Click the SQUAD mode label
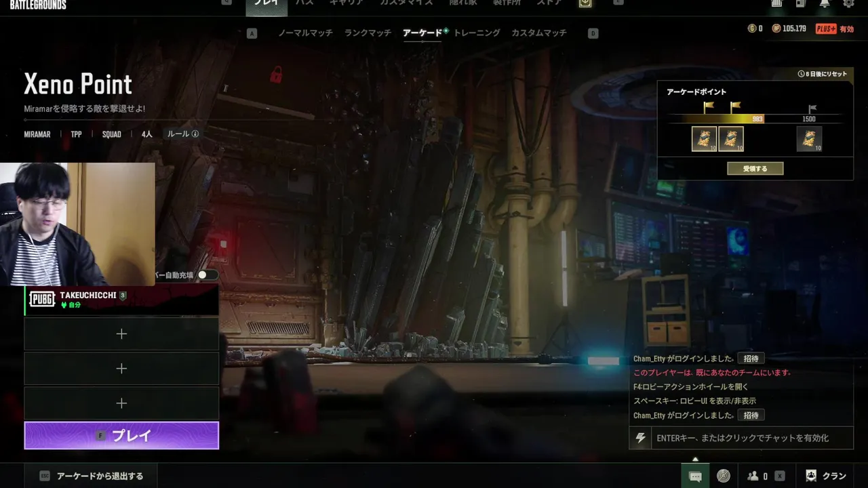Image resolution: width=868 pixels, height=488 pixels. 112,134
